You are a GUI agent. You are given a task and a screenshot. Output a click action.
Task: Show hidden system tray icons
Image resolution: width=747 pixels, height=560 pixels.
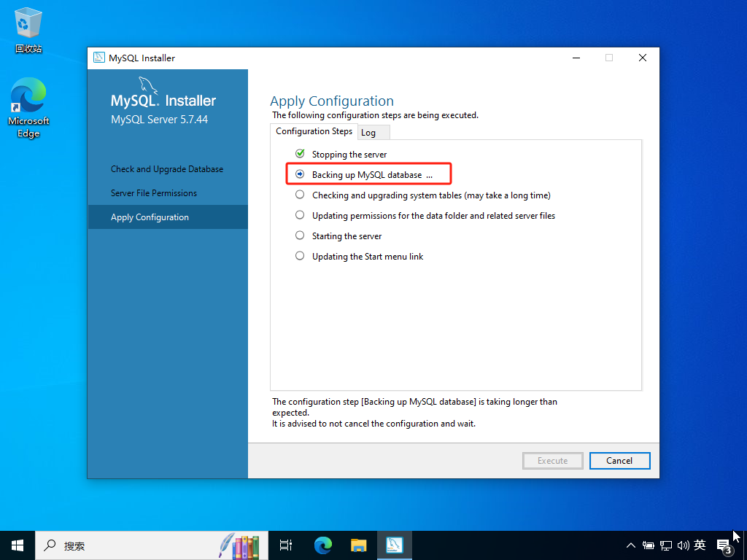pos(631,545)
